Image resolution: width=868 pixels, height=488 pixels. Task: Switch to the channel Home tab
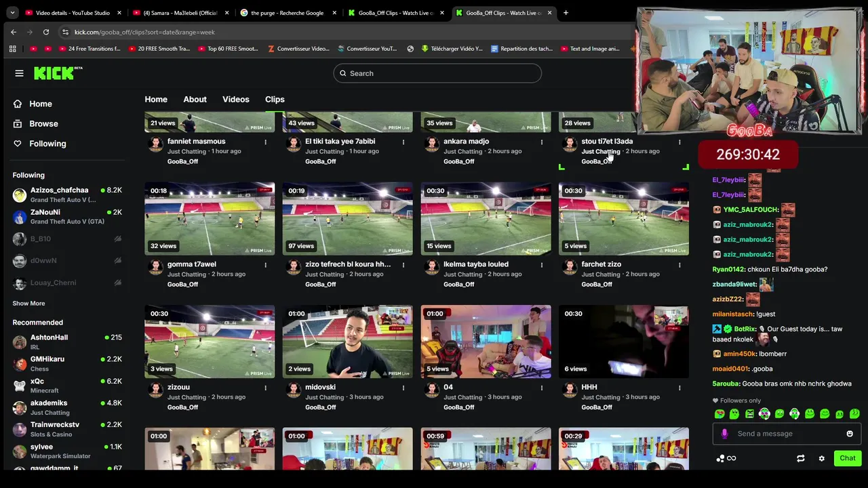click(156, 100)
